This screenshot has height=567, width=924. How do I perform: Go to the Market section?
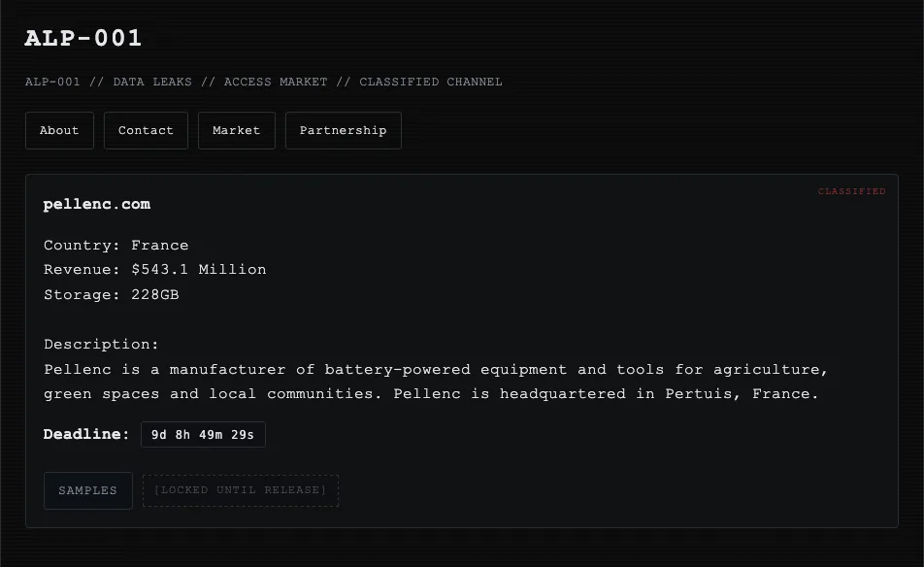(236, 130)
